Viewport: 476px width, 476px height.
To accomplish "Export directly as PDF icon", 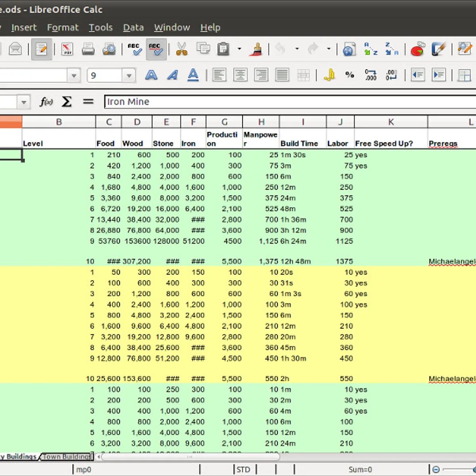I will click(67, 49).
